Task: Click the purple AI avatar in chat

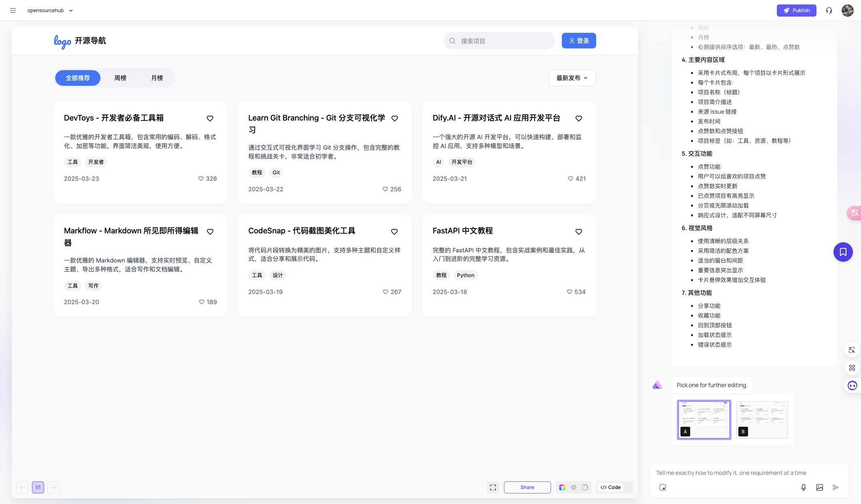Action: pos(657,385)
